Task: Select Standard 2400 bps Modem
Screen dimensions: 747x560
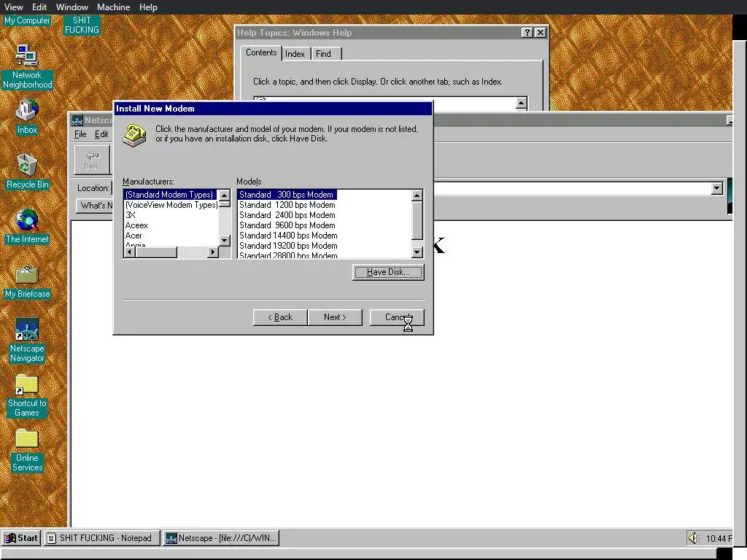Action: [x=287, y=215]
